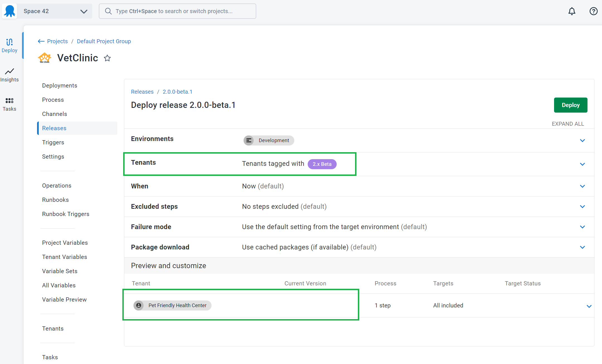Click the Targets column header
602x364 pixels.
tap(443, 283)
